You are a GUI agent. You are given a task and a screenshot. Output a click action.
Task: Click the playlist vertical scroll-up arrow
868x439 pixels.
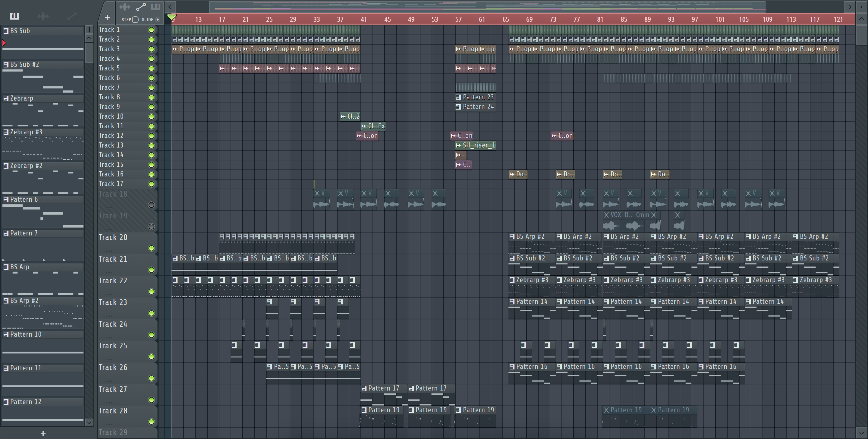click(x=861, y=18)
